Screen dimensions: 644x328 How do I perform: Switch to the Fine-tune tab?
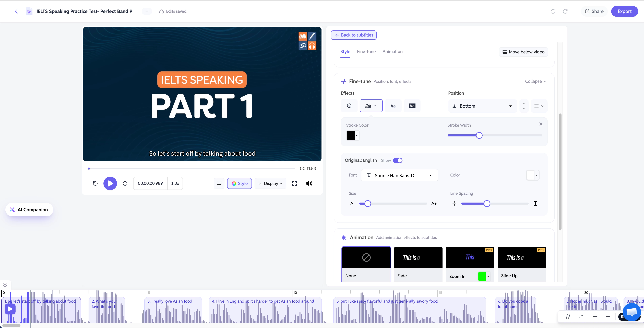[366, 52]
